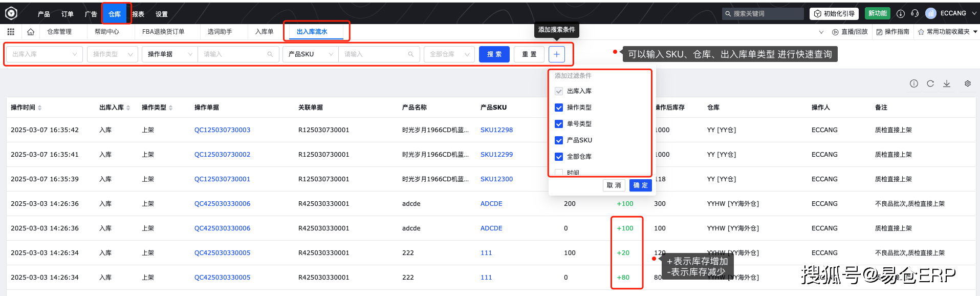
Task: Focus the 操作单据 请输入 text field
Action: [238, 54]
